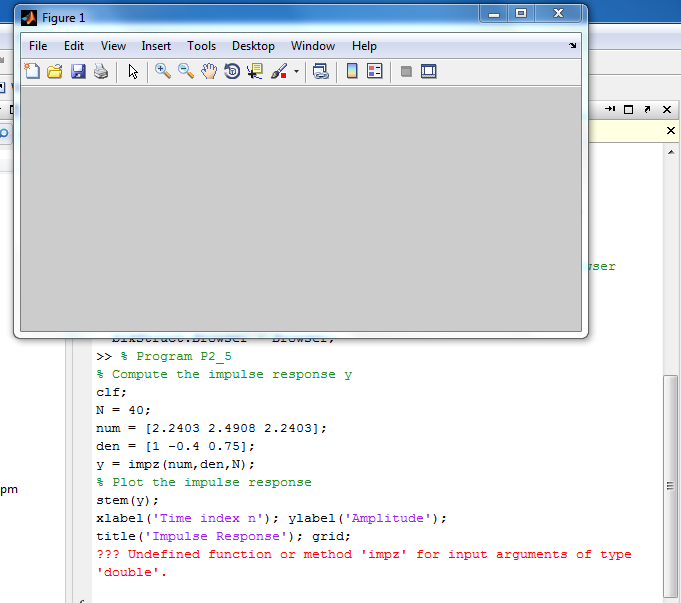Click the New Figure icon

point(32,72)
